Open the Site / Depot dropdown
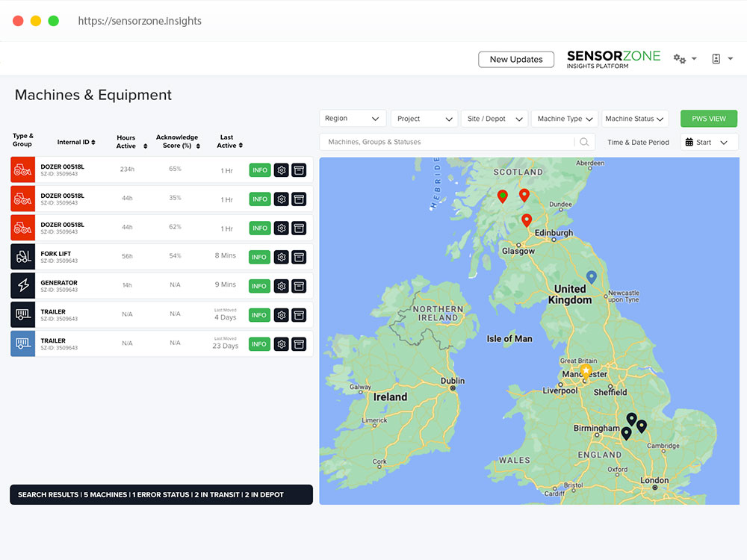 click(495, 118)
